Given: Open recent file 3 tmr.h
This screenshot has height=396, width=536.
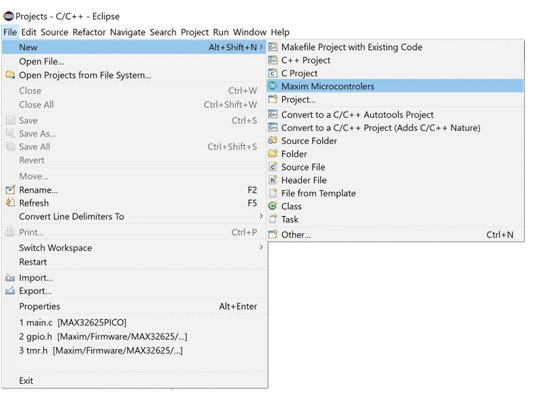Looking at the screenshot, I should click(134, 351).
